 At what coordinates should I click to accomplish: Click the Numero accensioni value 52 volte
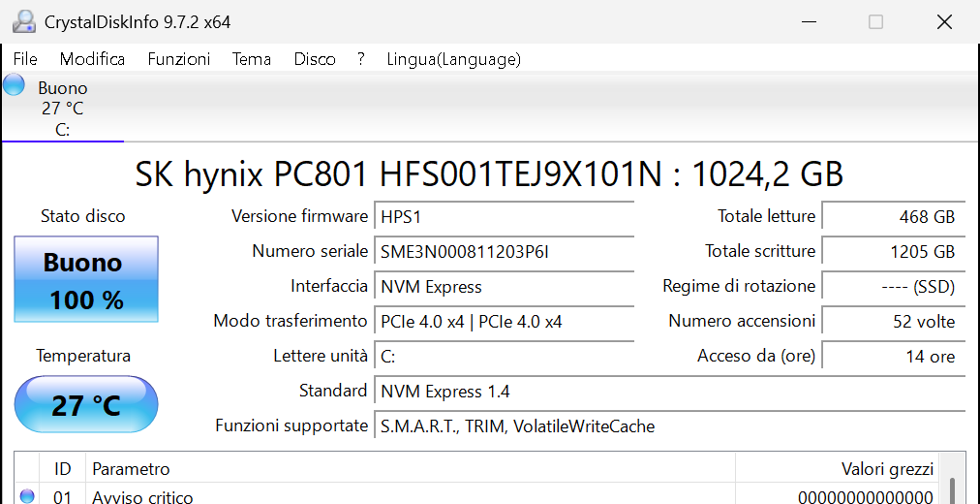pyautogui.click(x=893, y=322)
